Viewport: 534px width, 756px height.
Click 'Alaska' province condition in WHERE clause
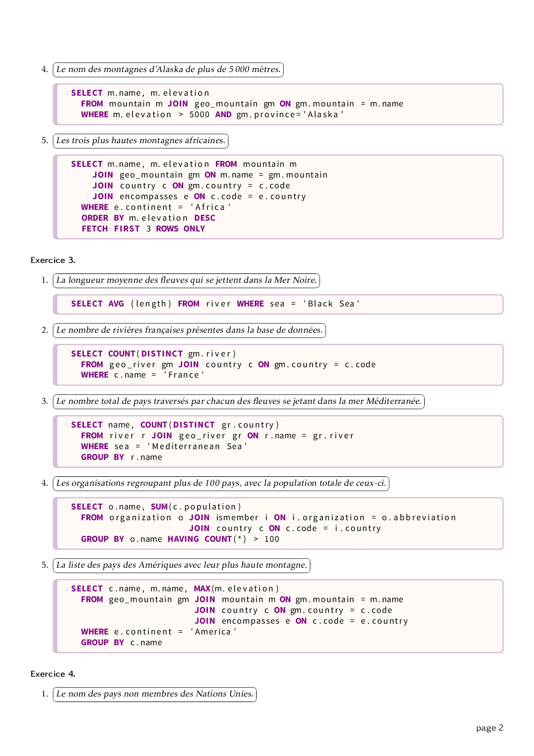(290, 115)
